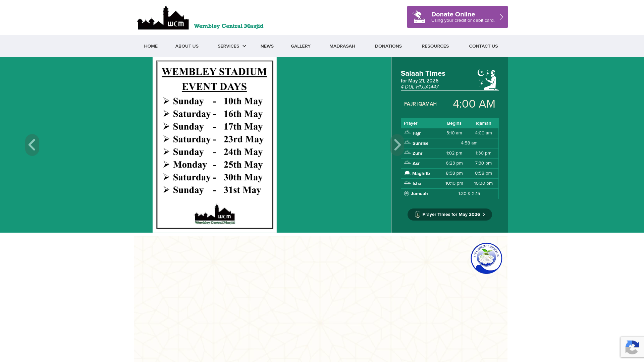The image size is (644, 362).
Task: Click Zuhr begins time 1:02 pm
Action: tap(454, 153)
